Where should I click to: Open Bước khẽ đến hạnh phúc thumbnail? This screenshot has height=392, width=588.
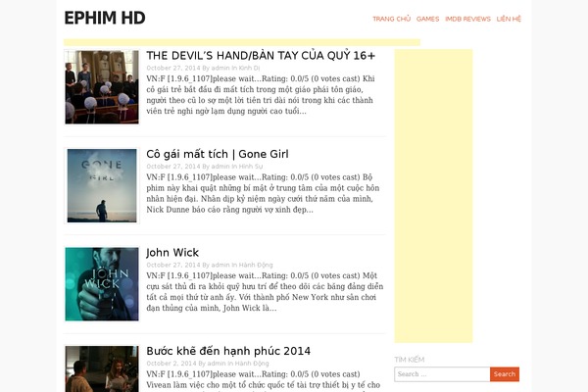102,368
